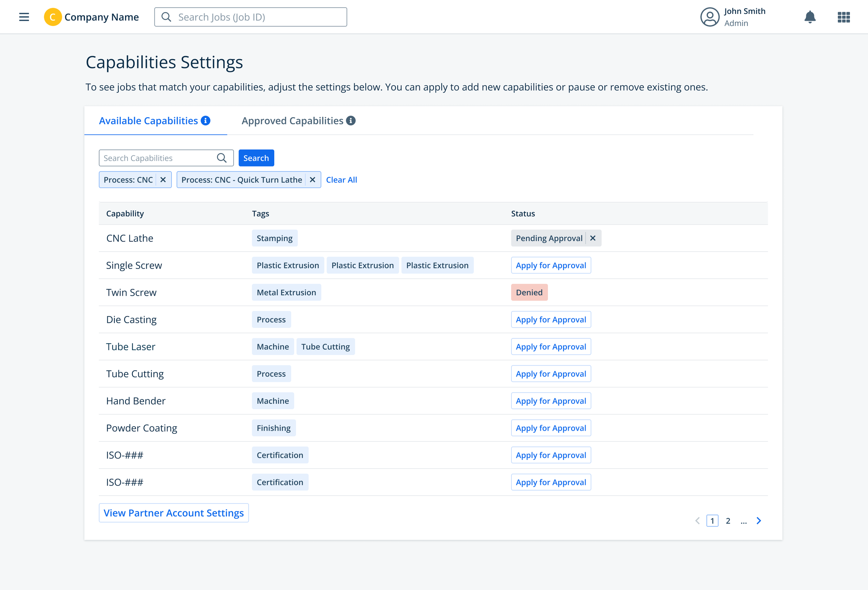The image size is (868, 590).
Task: Click the info icon beside Available Capabilities
Action: point(206,121)
